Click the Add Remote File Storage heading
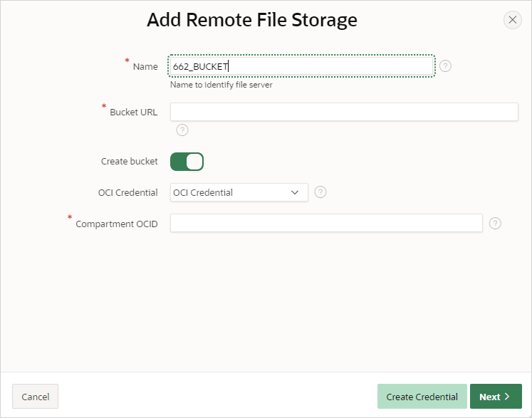The height and width of the screenshot is (418, 532). tap(252, 20)
